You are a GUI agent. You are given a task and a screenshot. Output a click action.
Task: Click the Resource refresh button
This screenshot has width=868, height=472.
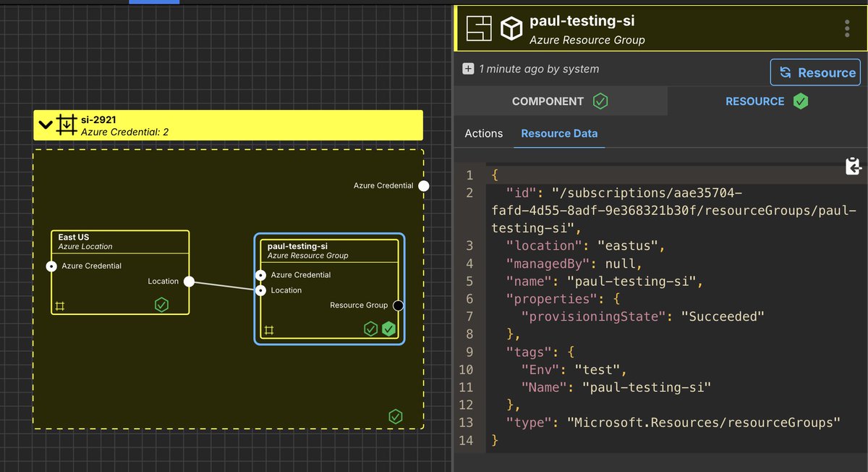tap(815, 72)
